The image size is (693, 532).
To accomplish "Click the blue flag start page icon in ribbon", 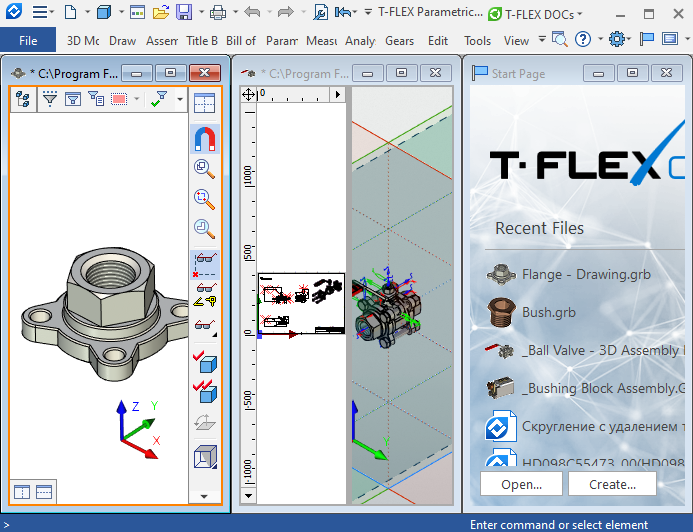I will [x=647, y=40].
